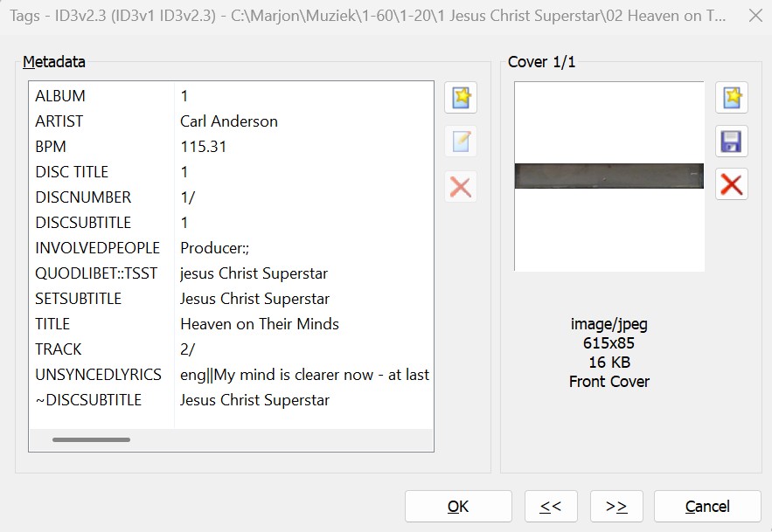
Task: Save the cover image to file
Action: 732,142
